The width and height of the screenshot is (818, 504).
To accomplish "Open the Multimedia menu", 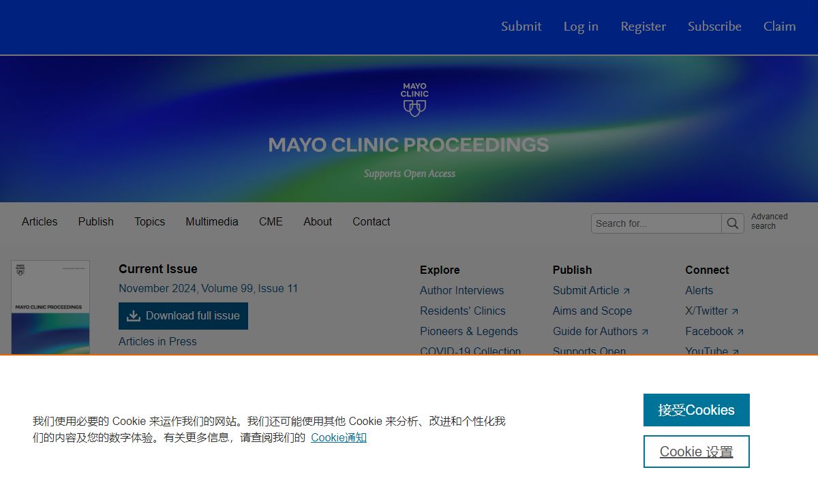I will point(212,221).
